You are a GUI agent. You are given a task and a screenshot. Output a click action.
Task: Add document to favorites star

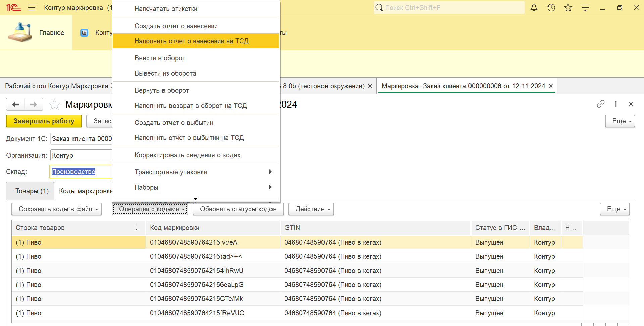(54, 105)
